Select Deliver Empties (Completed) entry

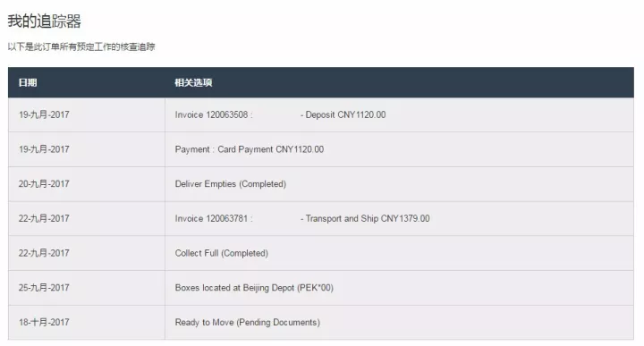coord(231,184)
